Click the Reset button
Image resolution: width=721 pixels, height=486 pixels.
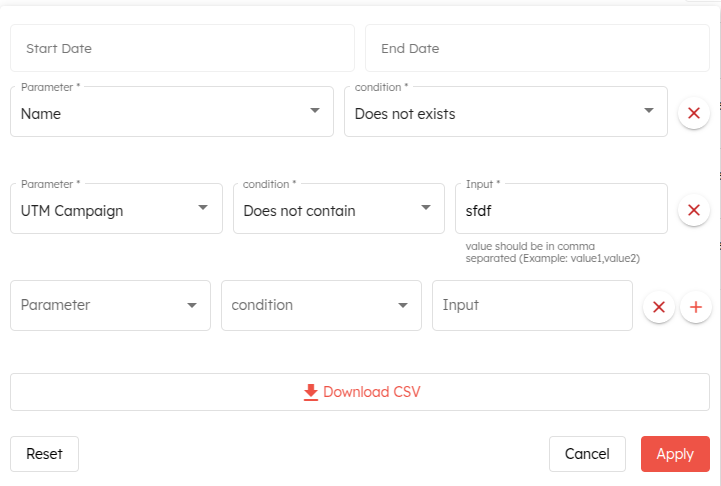pos(44,454)
